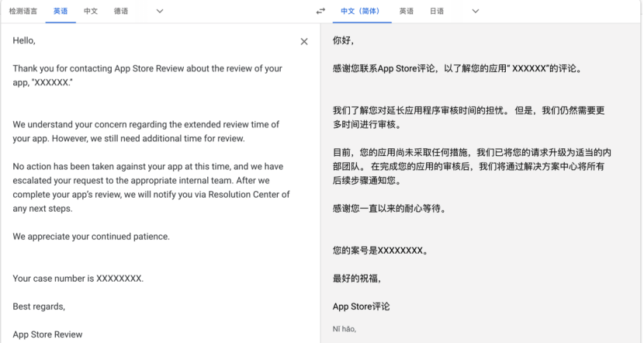Click in the source text starting "Hello,"
Screen dimensions: 644x343
pos(24,40)
